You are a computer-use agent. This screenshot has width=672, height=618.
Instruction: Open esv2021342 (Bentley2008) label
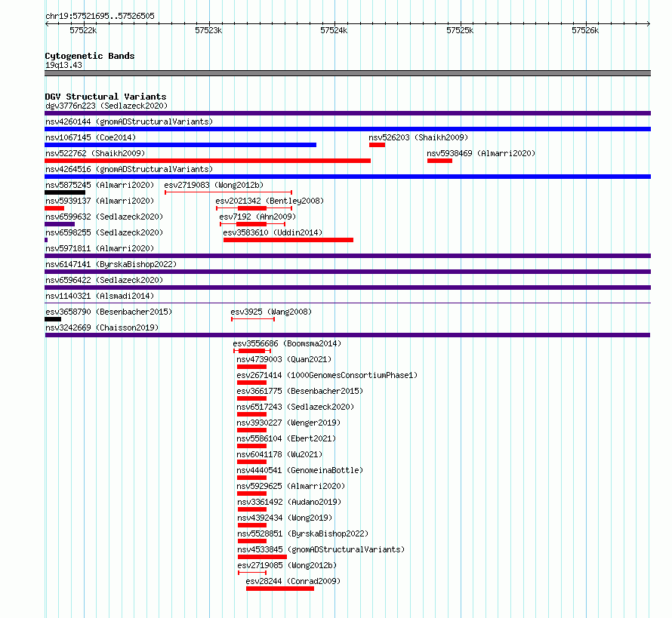[270, 201]
